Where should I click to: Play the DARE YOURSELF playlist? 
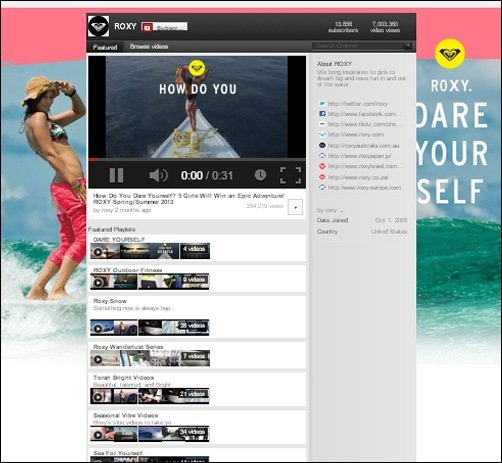pos(98,252)
